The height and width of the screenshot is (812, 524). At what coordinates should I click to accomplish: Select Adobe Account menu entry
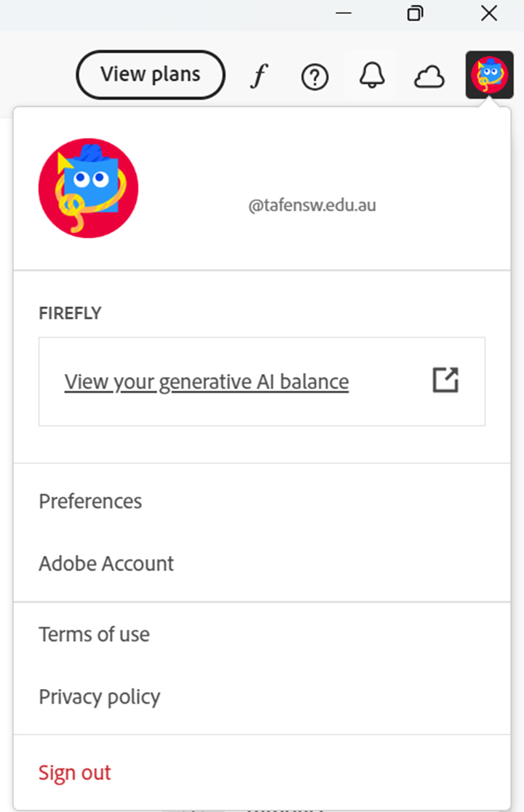(106, 564)
